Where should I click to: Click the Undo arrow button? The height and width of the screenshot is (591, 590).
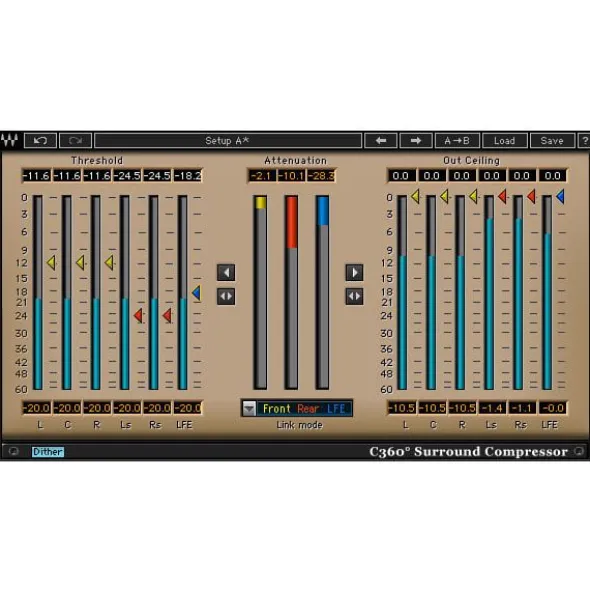pyautogui.click(x=40, y=141)
